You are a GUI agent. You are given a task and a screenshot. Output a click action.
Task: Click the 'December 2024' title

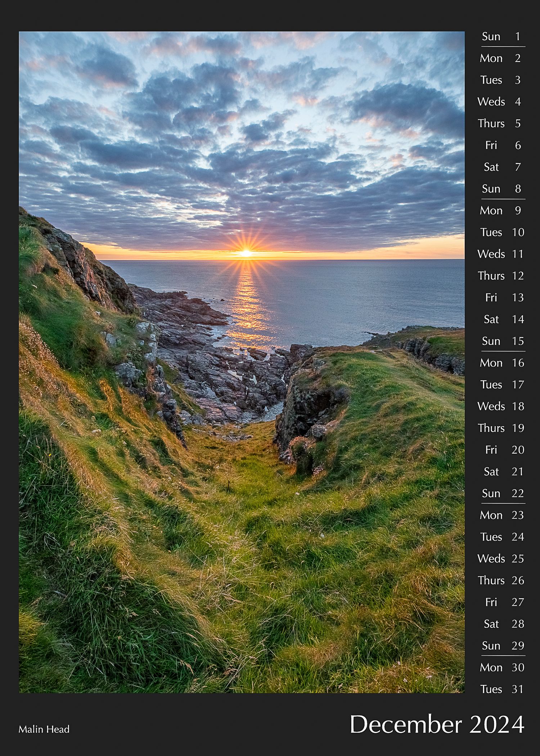pyautogui.click(x=437, y=724)
